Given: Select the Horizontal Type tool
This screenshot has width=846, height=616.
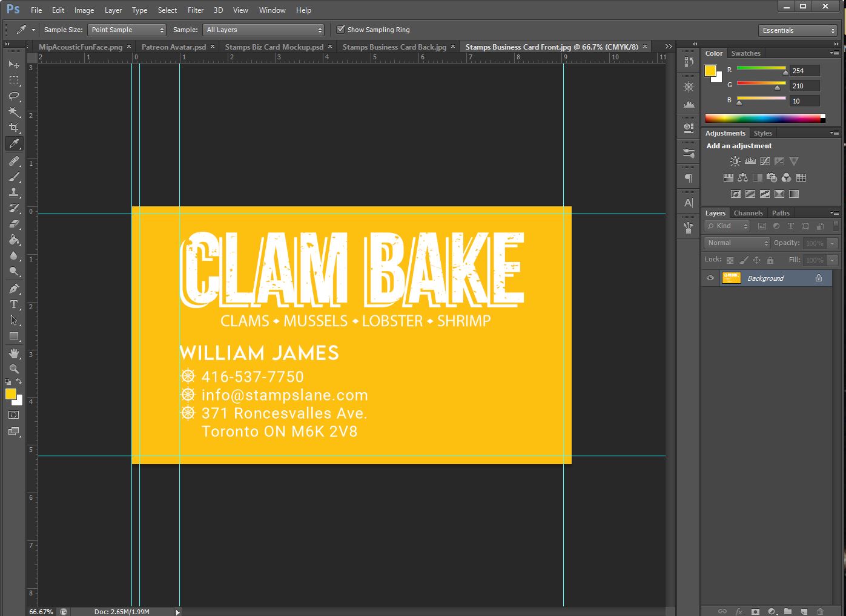Looking at the screenshot, I should (14, 304).
